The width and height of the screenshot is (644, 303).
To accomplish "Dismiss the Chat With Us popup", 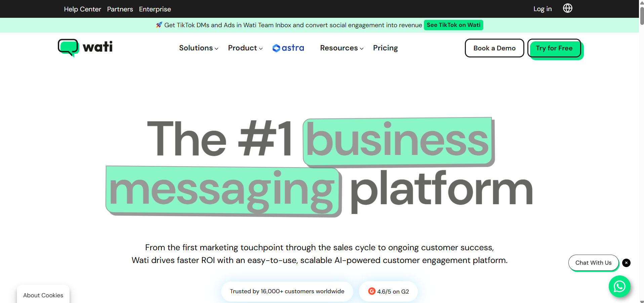I will pos(626,263).
